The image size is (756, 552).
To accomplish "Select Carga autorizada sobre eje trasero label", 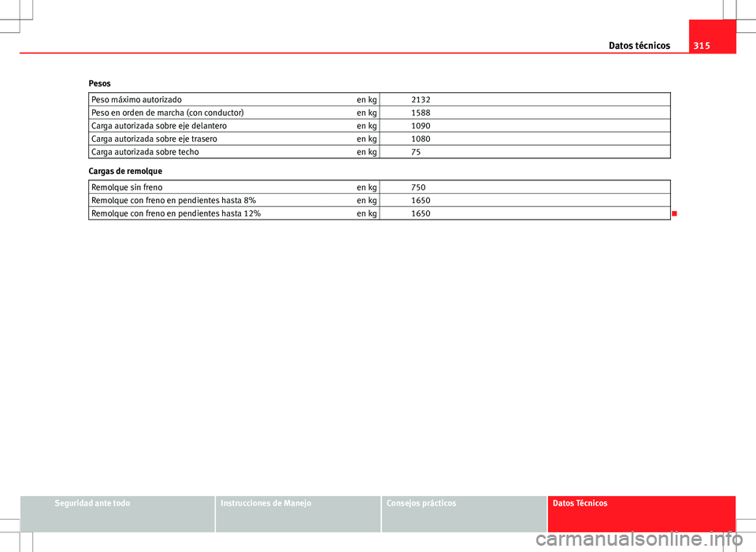I will (x=154, y=139).
